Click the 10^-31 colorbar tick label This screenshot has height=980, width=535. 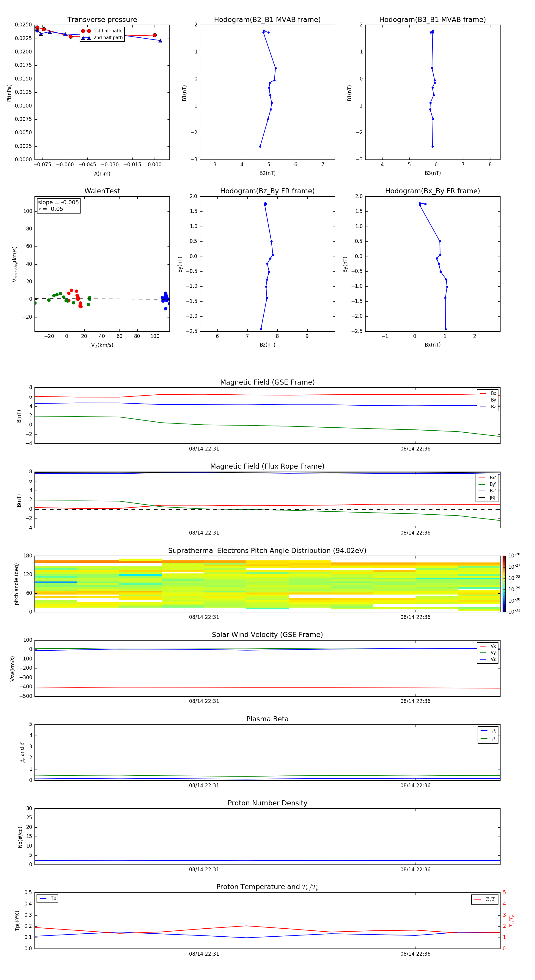coord(514,611)
